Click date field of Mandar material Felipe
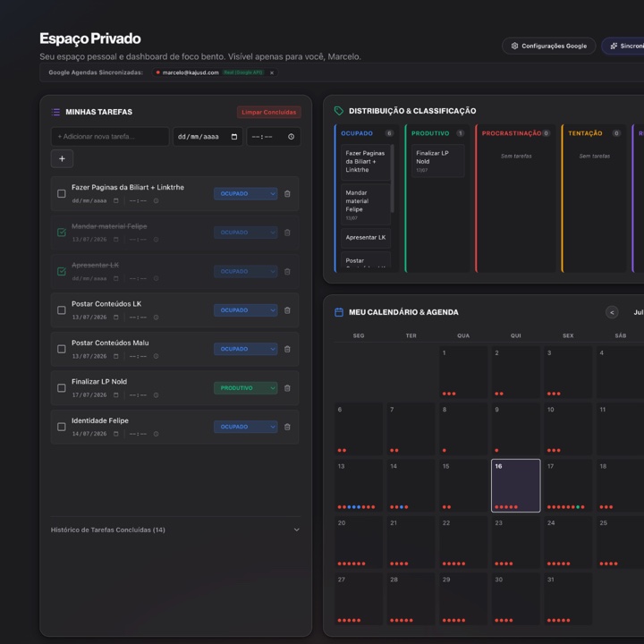The height and width of the screenshot is (644, 644). coord(96,240)
